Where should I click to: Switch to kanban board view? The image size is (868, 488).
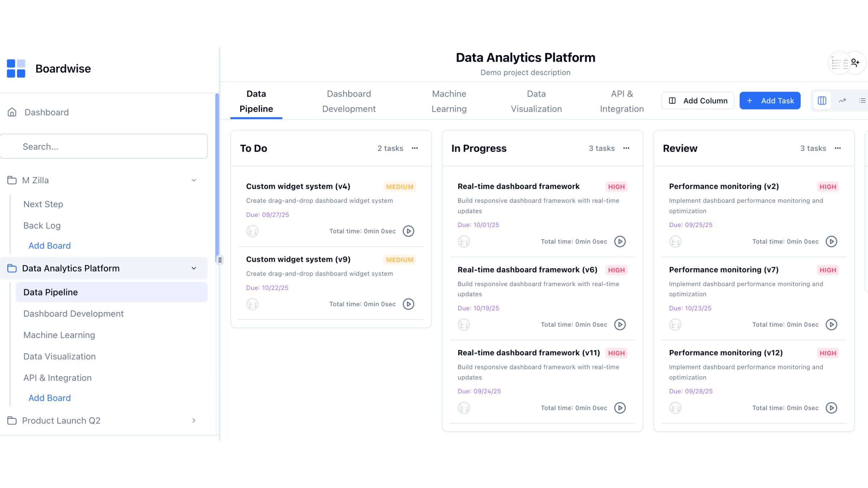822,100
